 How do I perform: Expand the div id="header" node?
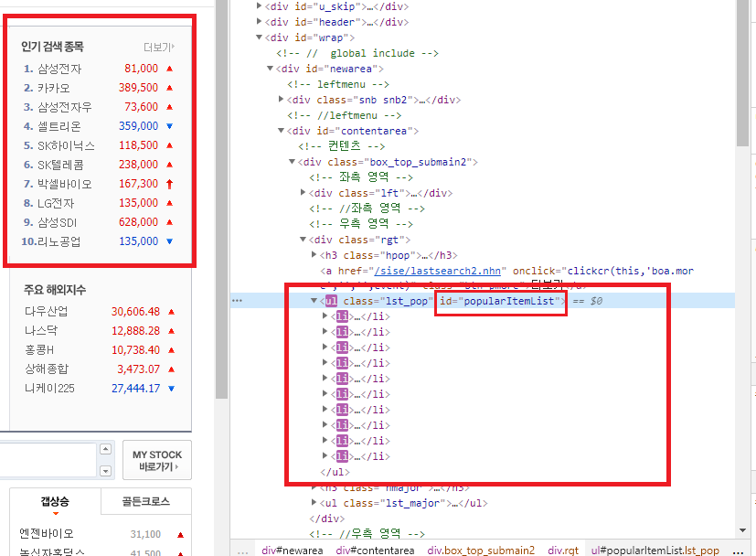click(260, 22)
